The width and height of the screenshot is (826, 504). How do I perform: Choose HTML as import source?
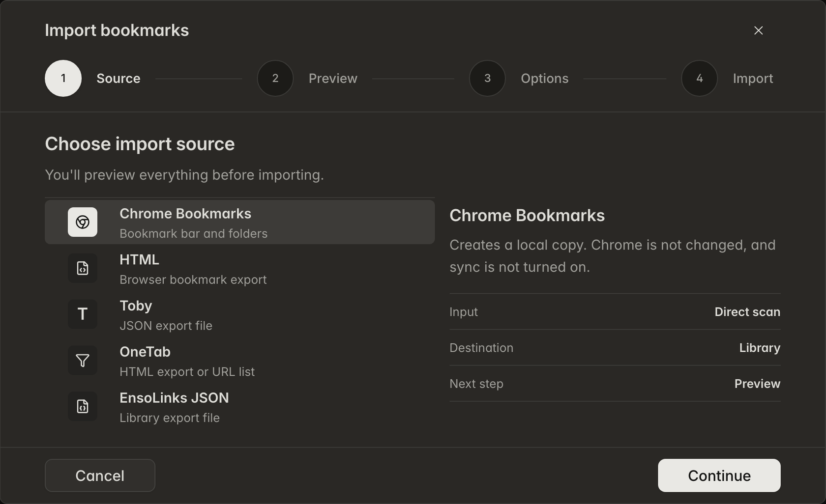(x=240, y=268)
